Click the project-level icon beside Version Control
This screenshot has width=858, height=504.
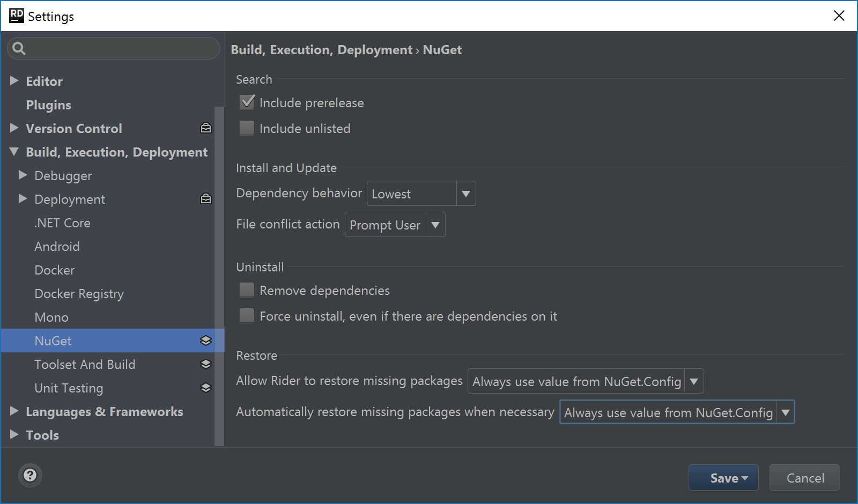tap(206, 128)
